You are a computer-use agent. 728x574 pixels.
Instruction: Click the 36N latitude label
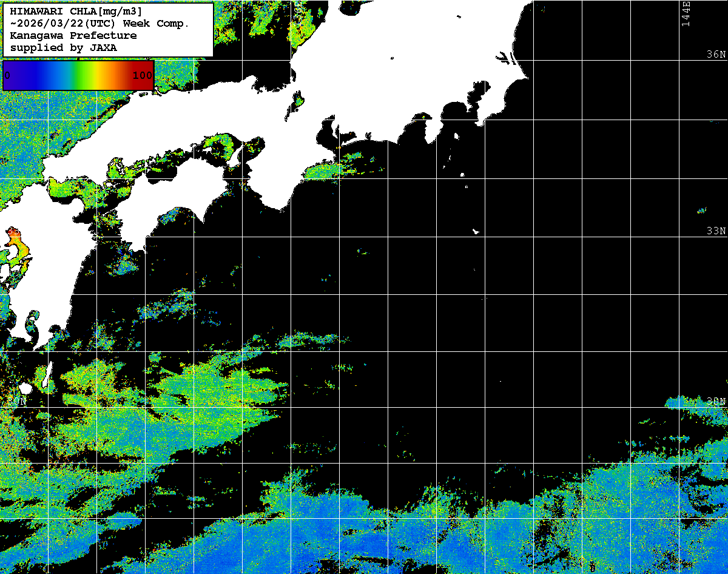click(x=716, y=55)
